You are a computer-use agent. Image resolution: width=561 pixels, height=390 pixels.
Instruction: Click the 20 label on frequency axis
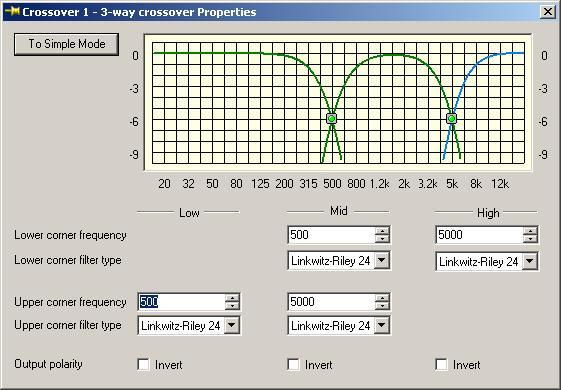coord(164,184)
